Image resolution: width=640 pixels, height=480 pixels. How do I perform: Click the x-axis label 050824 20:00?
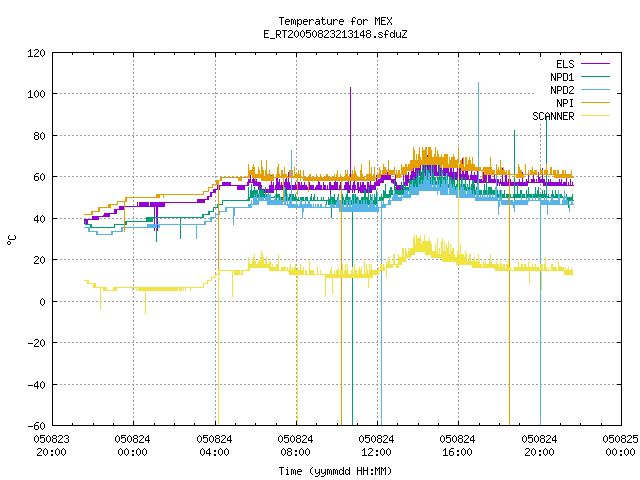tap(539, 446)
